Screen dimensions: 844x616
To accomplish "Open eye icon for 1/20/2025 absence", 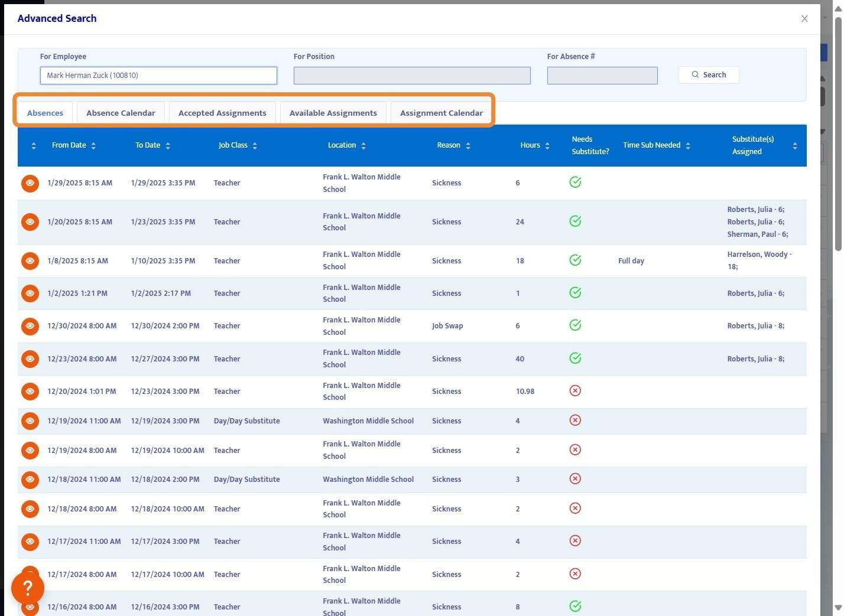I will 30,222.
